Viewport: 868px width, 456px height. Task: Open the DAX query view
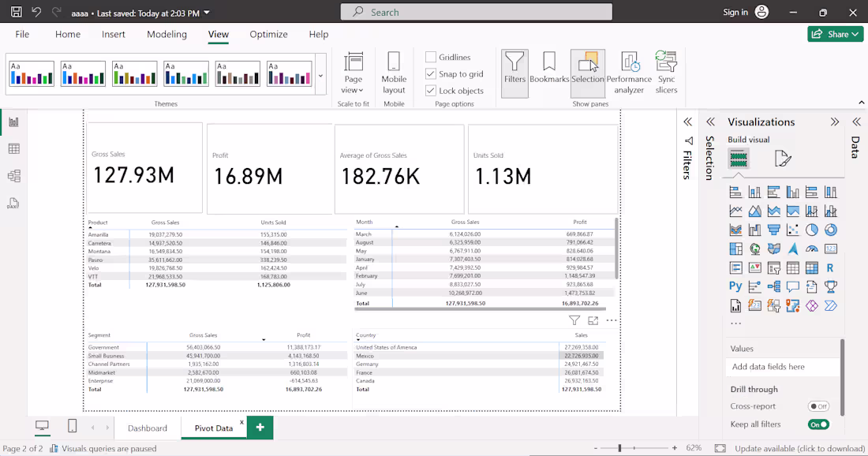pos(14,203)
